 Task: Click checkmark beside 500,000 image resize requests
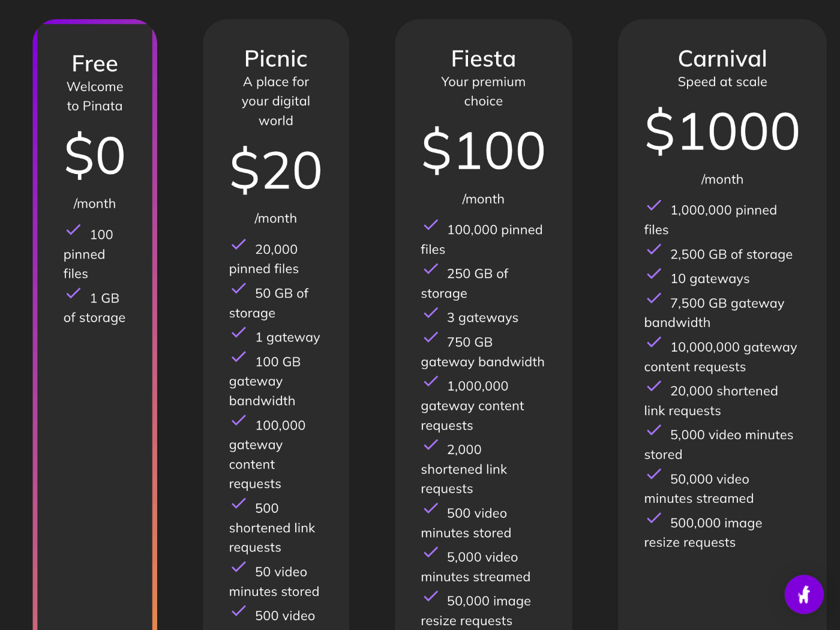pyautogui.click(x=654, y=518)
